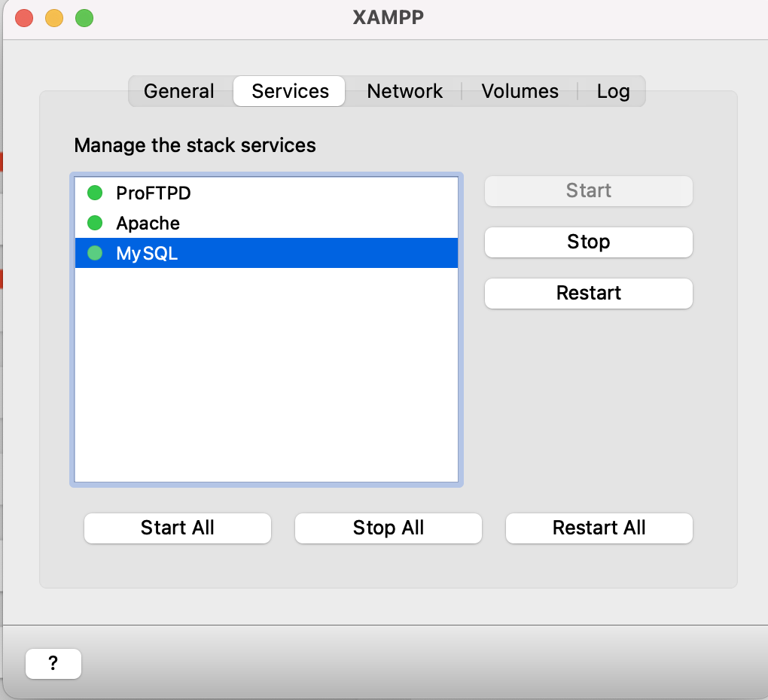The width and height of the screenshot is (768, 700).
Task: Click Stop All services button
Action: pyautogui.click(x=389, y=528)
